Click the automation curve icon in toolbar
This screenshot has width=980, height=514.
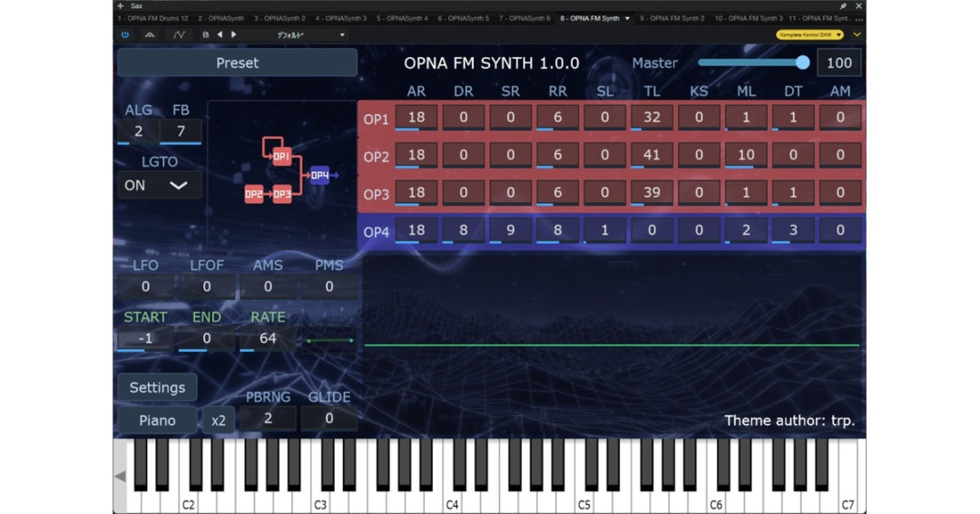pos(179,35)
